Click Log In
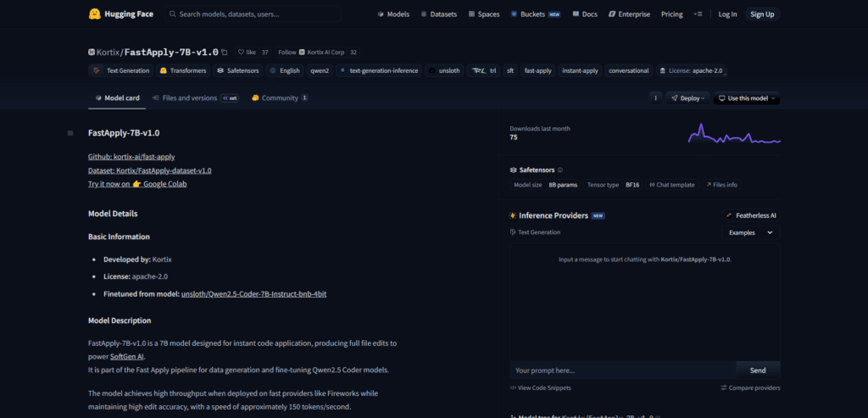Image resolution: width=868 pixels, height=418 pixels. click(727, 14)
